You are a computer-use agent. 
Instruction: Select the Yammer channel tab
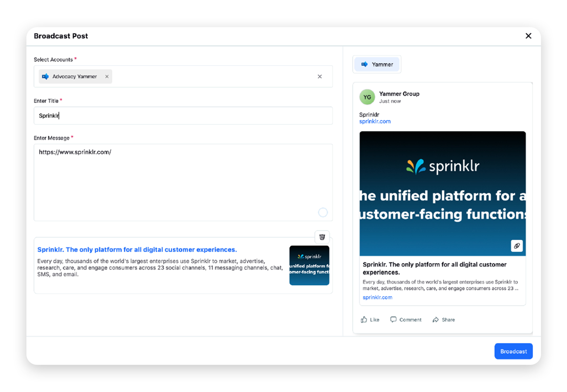point(377,64)
